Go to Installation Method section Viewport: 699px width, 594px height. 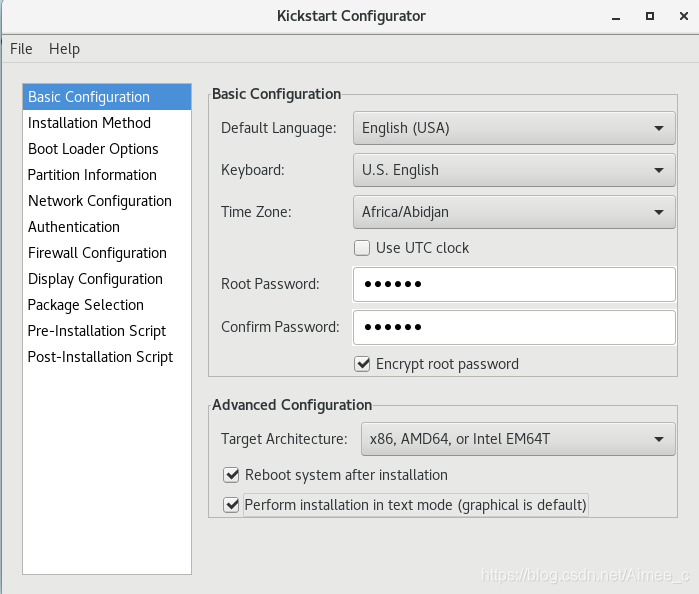coord(107,123)
